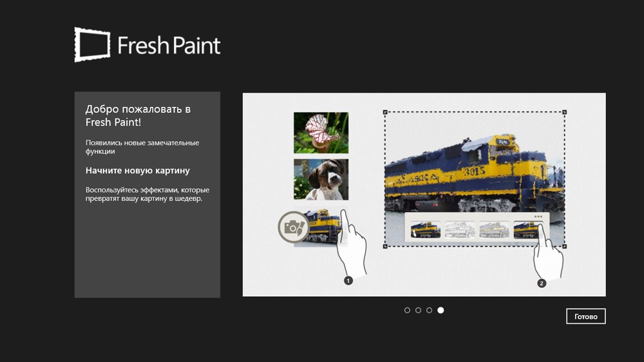Select the puppy photo thumbnail

coord(321,180)
